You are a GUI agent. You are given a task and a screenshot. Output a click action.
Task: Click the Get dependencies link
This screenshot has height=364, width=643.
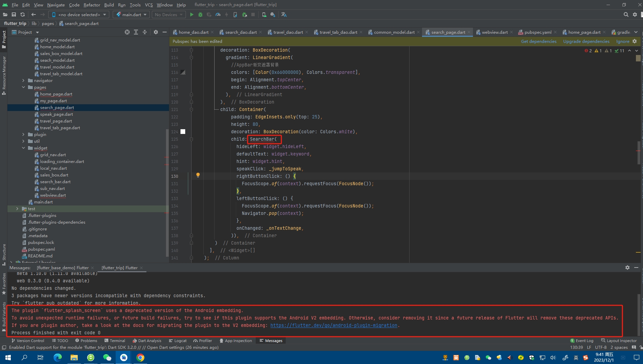click(x=539, y=41)
